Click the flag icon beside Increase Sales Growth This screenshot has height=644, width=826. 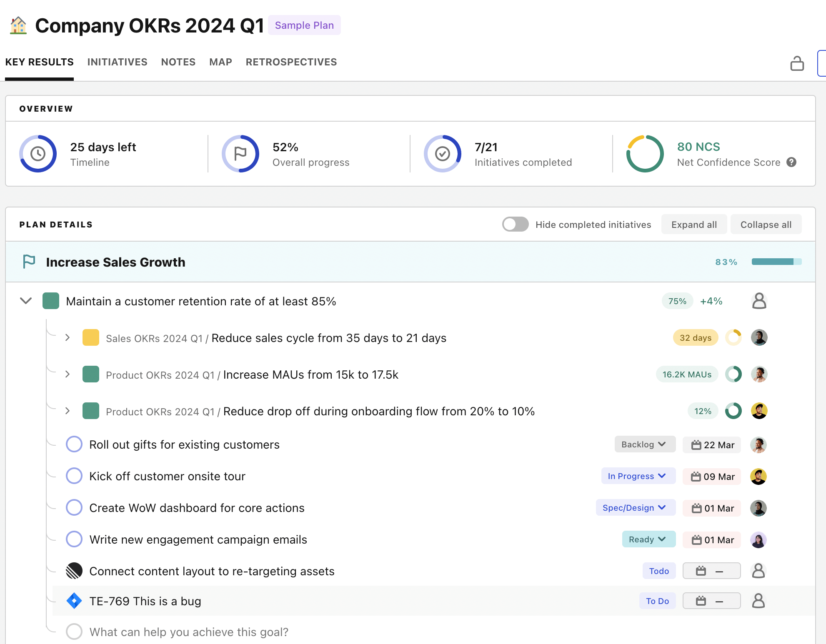click(x=28, y=262)
